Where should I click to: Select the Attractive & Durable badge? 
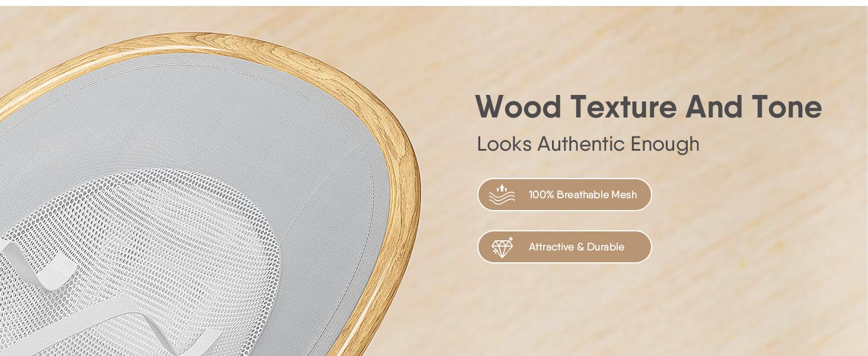coord(564,247)
